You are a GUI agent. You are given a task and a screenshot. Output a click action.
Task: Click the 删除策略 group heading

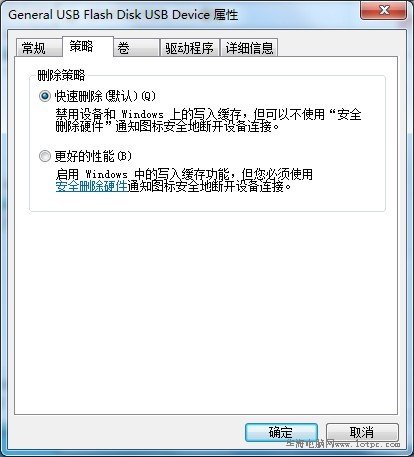click(x=61, y=75)
